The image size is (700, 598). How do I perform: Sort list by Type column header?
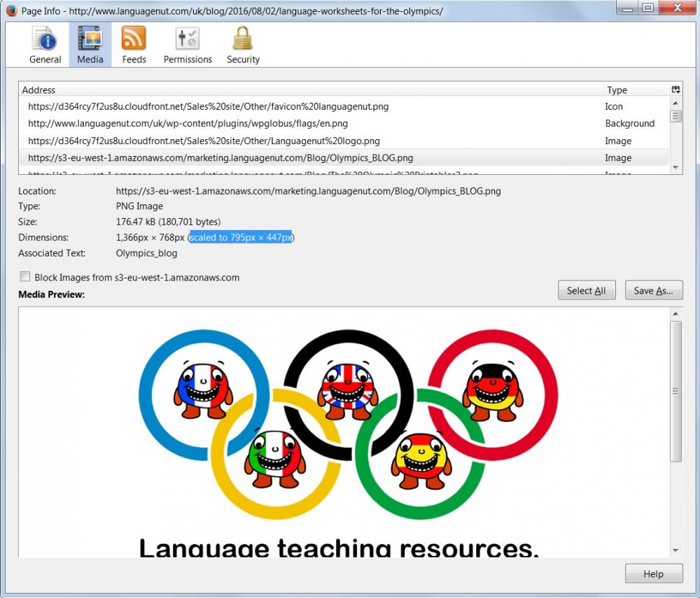click(x=636, y=90)
